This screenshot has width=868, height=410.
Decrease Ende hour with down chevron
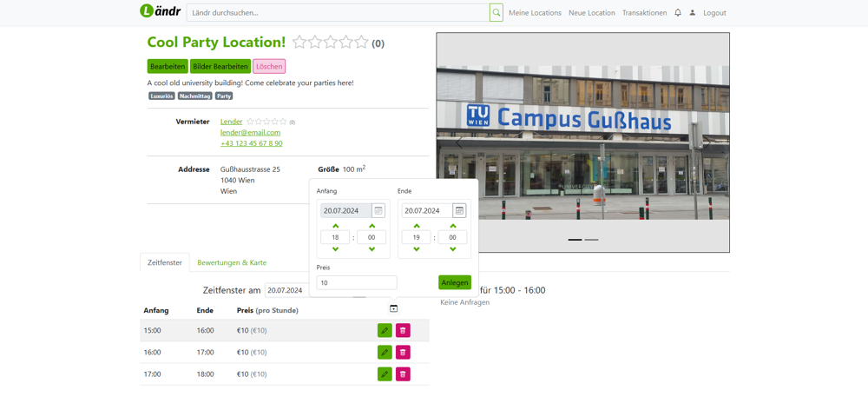click(417, 249)
